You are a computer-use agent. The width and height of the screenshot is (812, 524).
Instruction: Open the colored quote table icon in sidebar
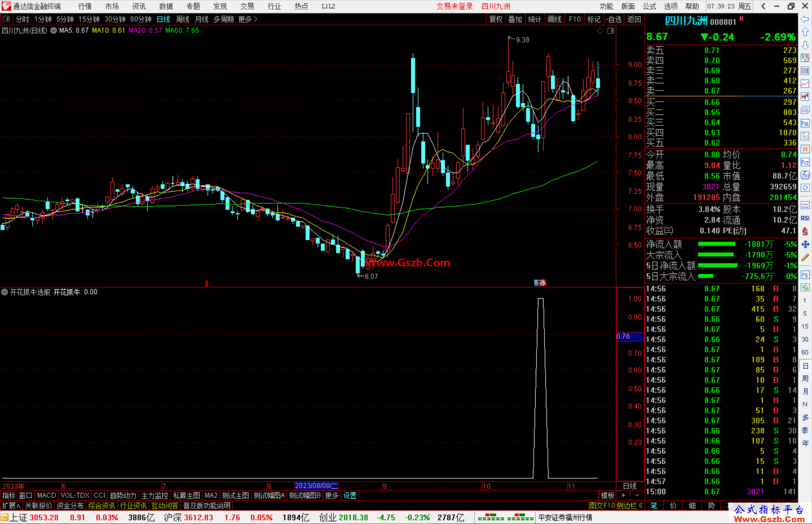[805, 71]
